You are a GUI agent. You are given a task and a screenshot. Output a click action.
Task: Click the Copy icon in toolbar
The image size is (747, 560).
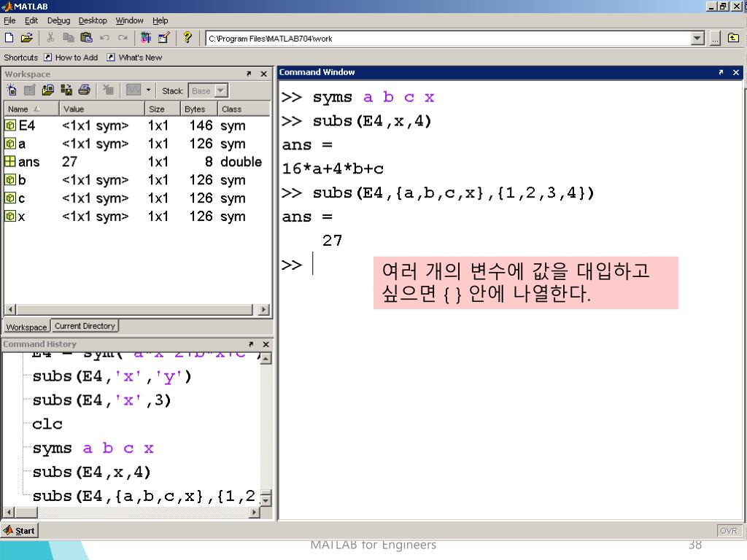click(x=69, y=38)
